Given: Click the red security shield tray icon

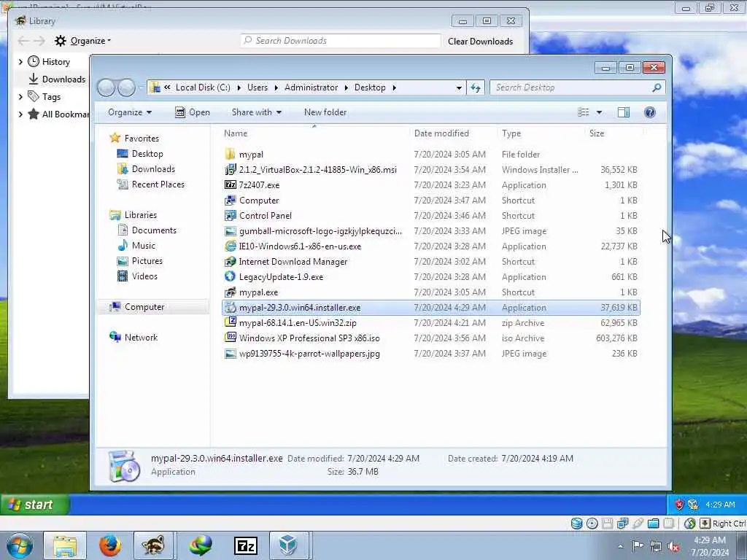Looking at the screenshot, I should point(679,505).
